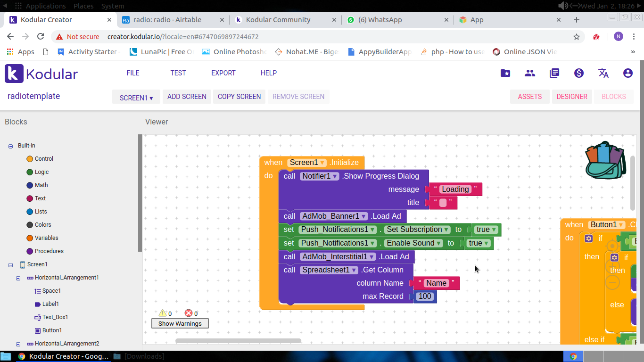Collapse the Horizontal_Arrangement1 tree node
The image size is (644, 362).
point(18,278)
